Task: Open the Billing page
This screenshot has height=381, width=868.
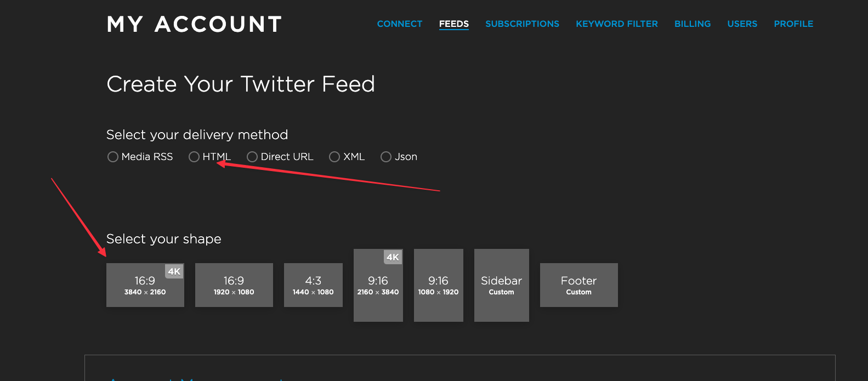Action: click(693, 24)
